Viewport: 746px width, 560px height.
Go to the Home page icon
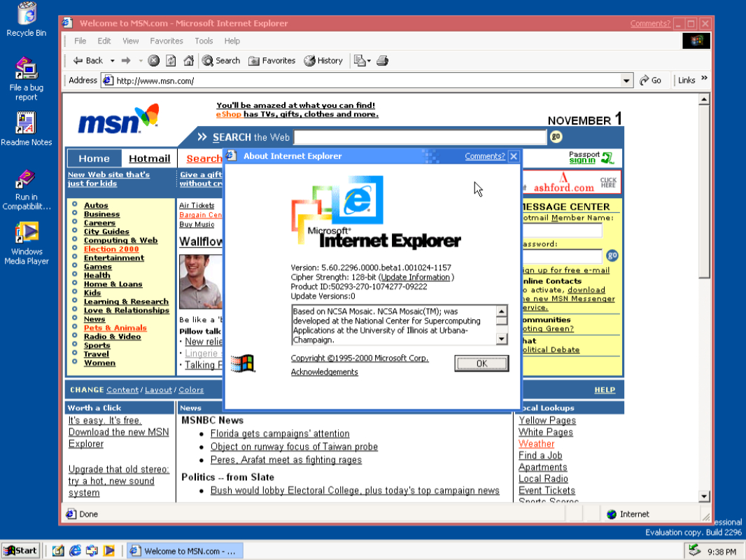(x=188, y=61)
